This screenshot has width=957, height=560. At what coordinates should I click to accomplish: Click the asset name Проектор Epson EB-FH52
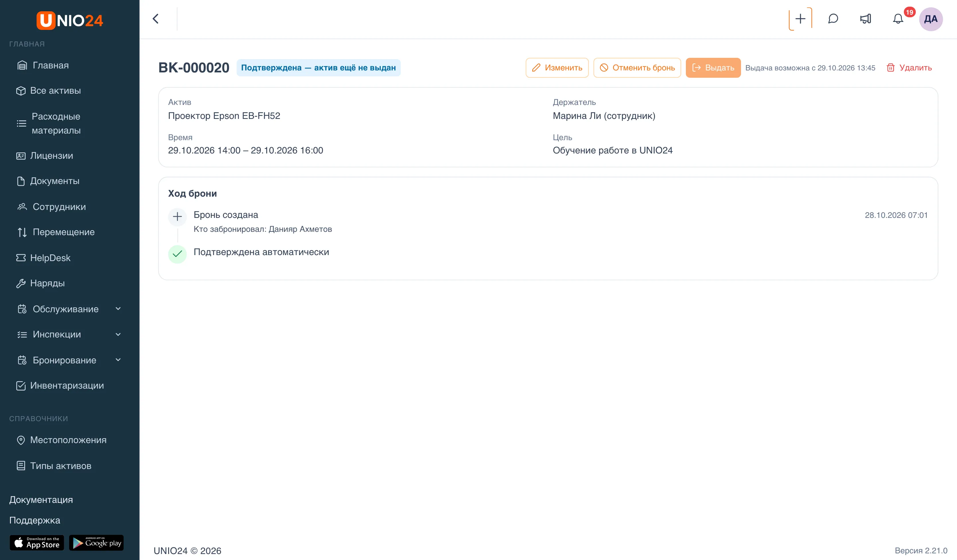point(224,116)
